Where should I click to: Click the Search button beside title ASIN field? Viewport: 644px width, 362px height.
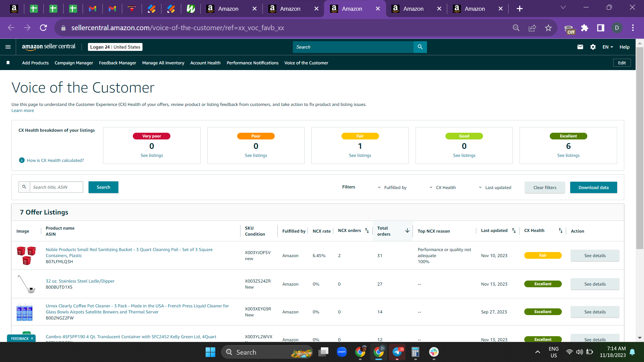(x=103, y=187)
